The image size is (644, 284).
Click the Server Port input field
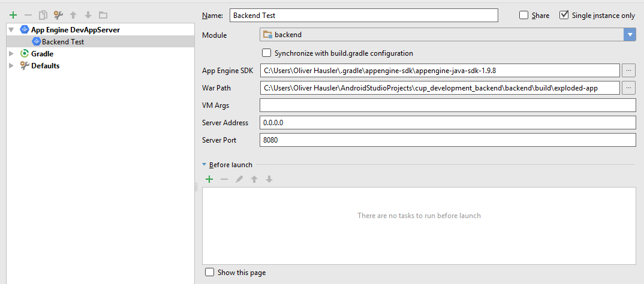coord(447,140)
